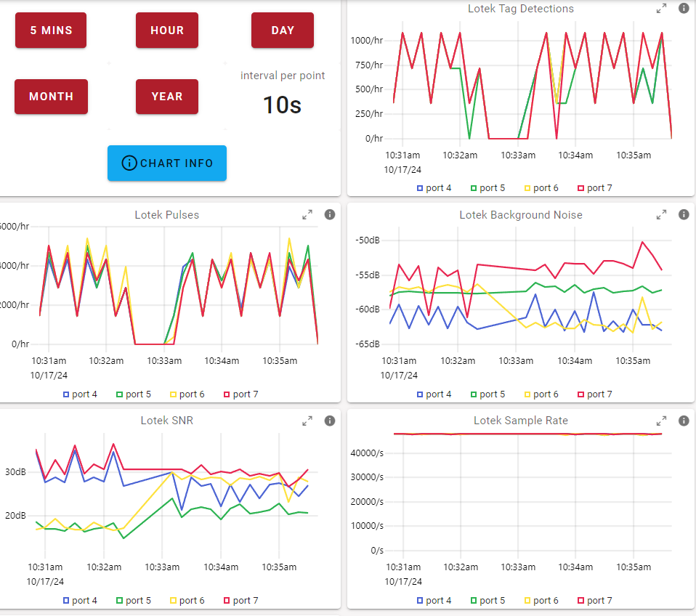Open info for Lotek Background Noise chart
Viewport: 696px width, 616px height.
(683, 214)
